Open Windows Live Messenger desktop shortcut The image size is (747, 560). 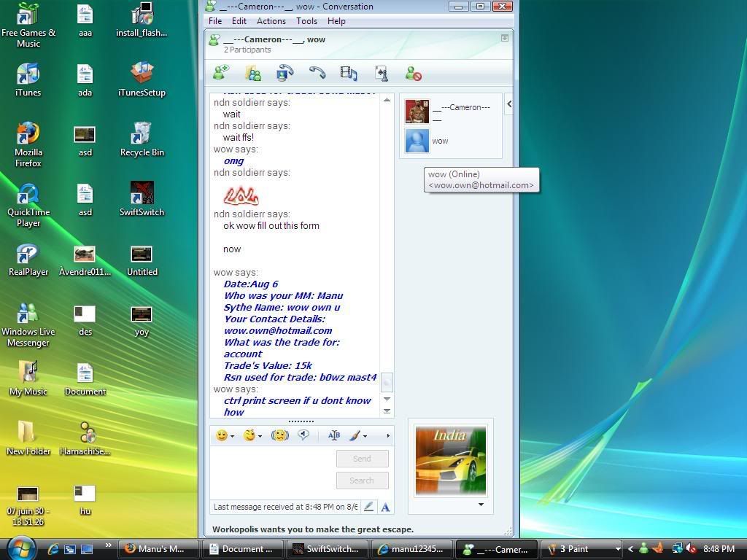[28, 324]
